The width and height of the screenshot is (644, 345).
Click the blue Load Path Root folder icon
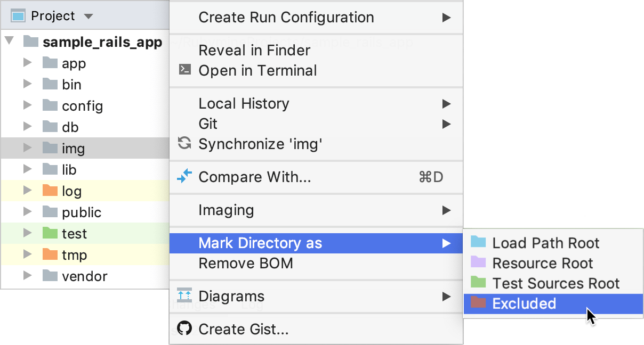478,243
